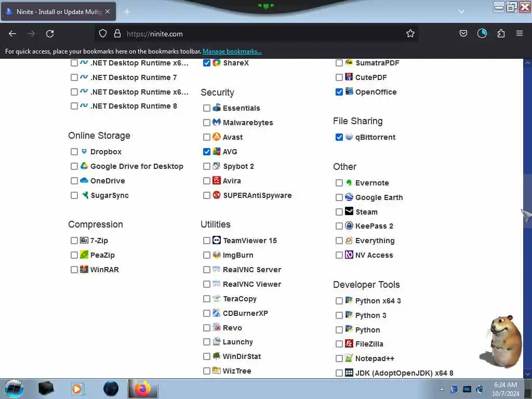Click the TeamViewer 15 icon
The width and height of the screenshot is (532, 399).
pyautogui.click(x=217, y=240)
